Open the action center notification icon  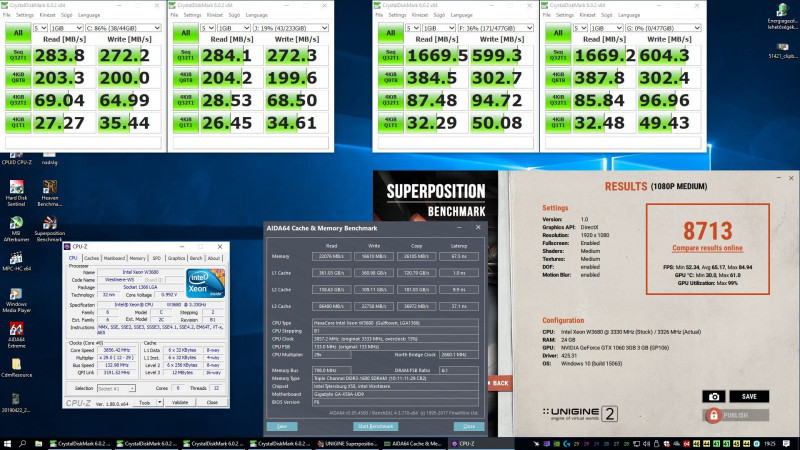click(786, 444)
